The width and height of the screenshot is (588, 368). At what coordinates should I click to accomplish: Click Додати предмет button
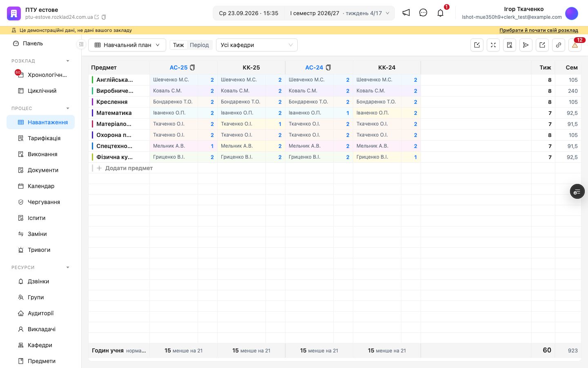[x=125, y=168]
